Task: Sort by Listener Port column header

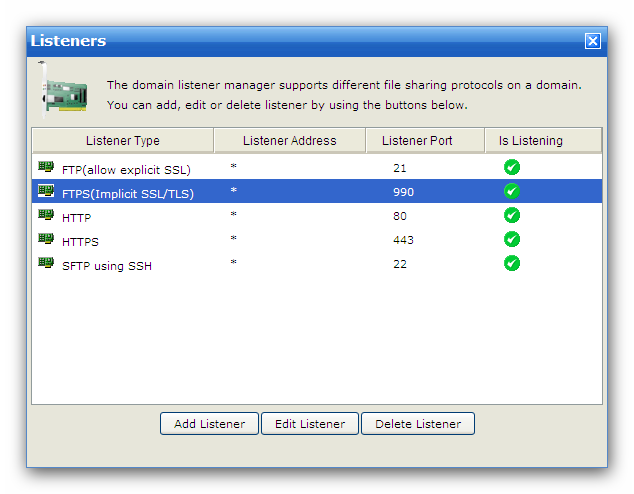Action: tap(425, 140)
